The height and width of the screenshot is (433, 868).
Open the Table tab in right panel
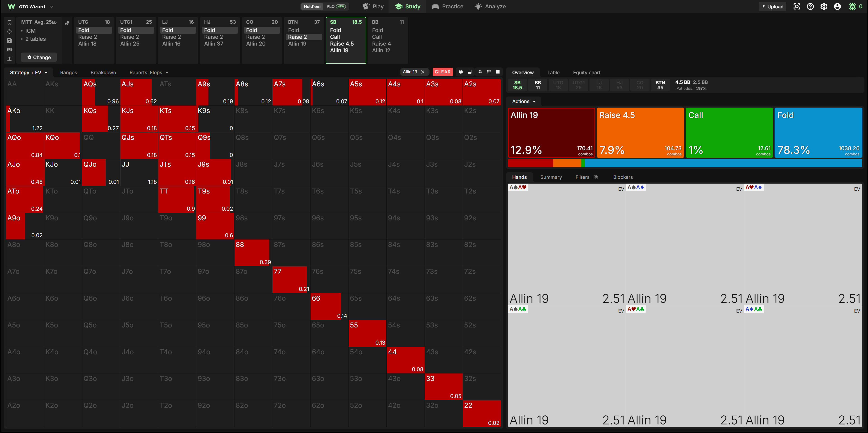tap(553, 72)
